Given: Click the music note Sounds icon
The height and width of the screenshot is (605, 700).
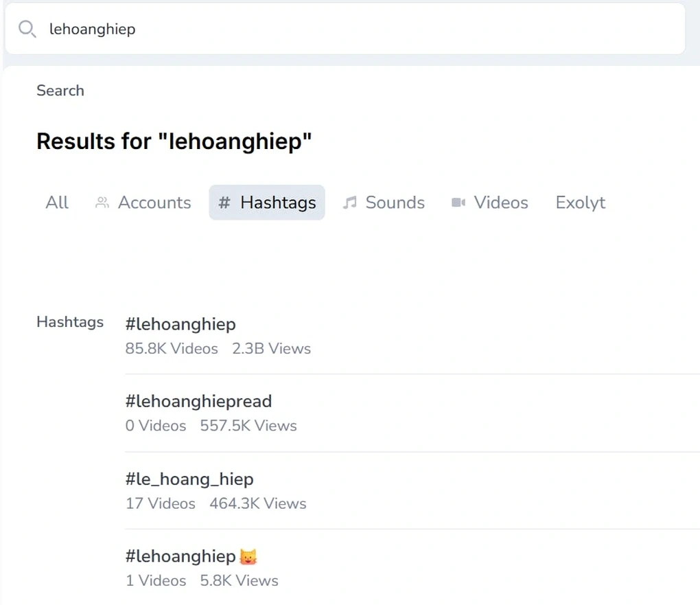Looking at the screenshot, I should point(349,203).
